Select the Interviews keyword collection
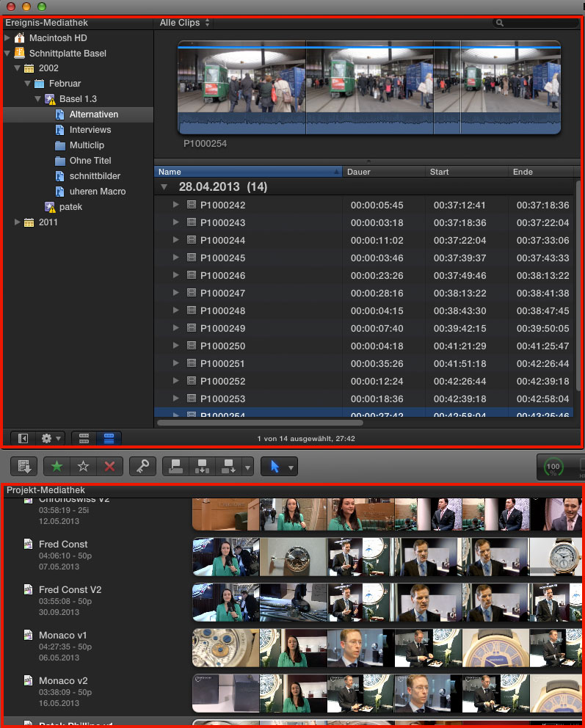 click(x=90, y=130)
